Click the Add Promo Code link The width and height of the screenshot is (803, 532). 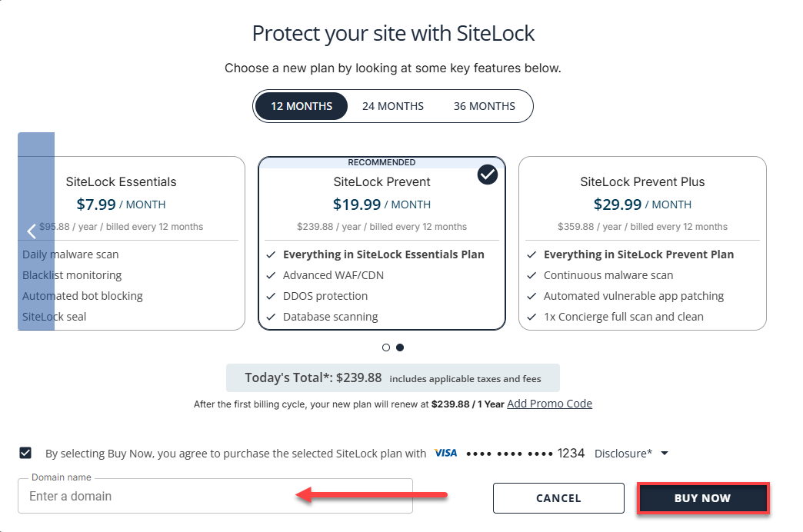549,403
